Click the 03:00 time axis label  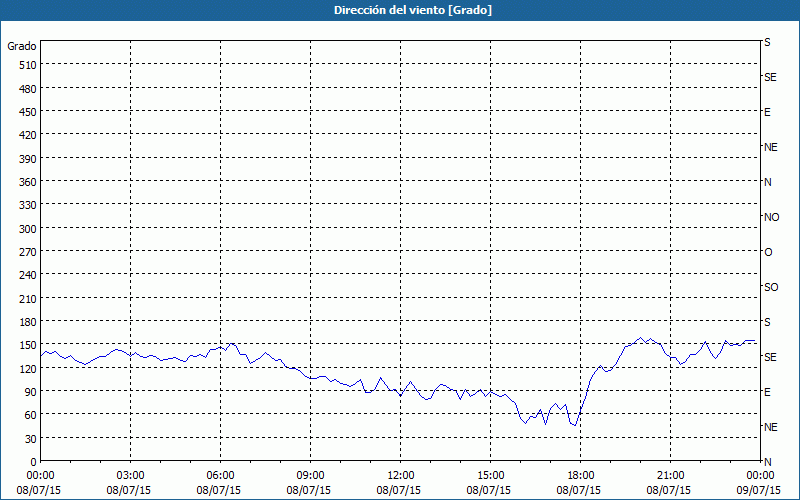coord(131,476)
